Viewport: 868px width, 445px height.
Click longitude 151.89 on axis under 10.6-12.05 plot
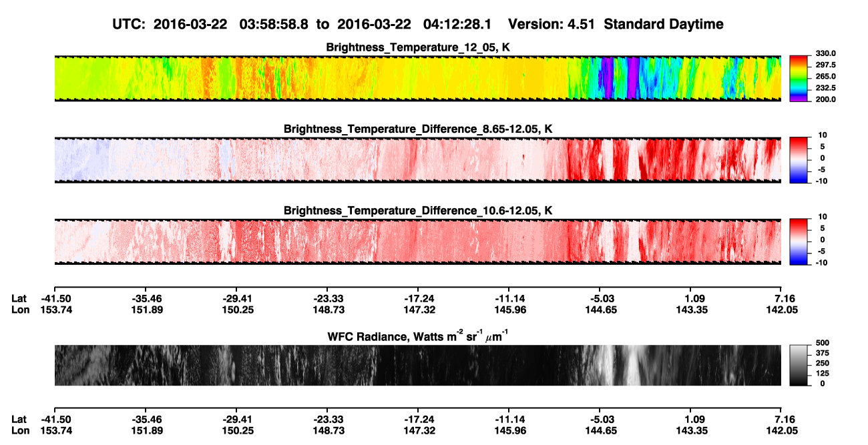(146, 310)
